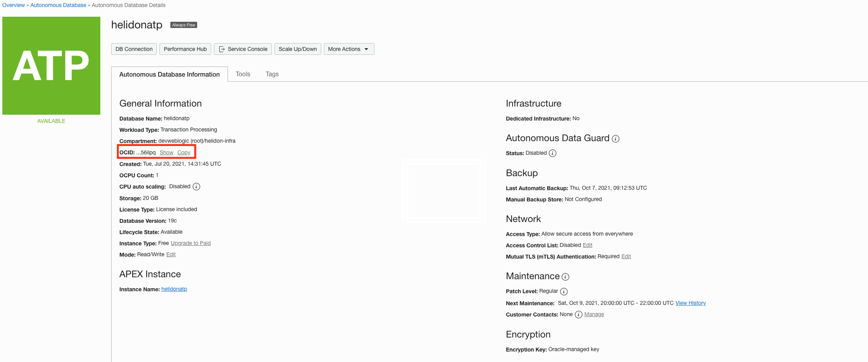The image size is (868, 362).
Task: Open the Performance Hub
Action: coord(185,49)
